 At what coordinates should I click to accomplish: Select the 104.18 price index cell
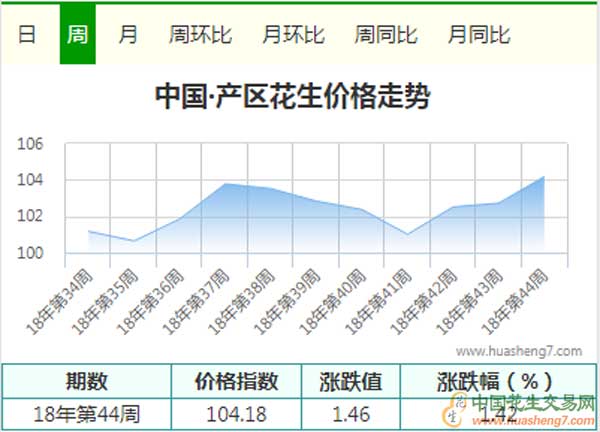coord(237,412)
